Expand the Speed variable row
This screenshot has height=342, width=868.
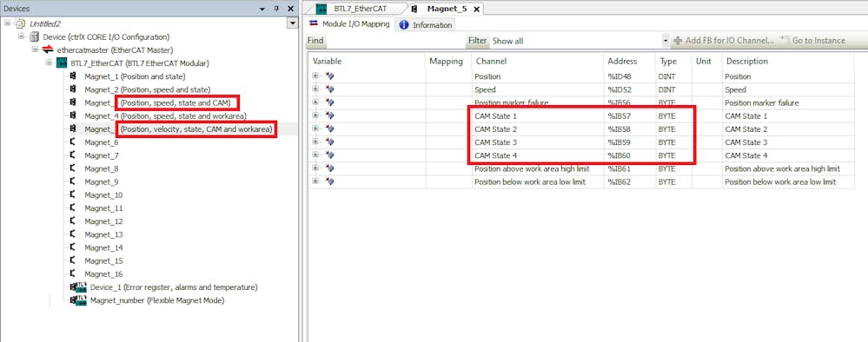pyautogui.click(x=315, y=89)
